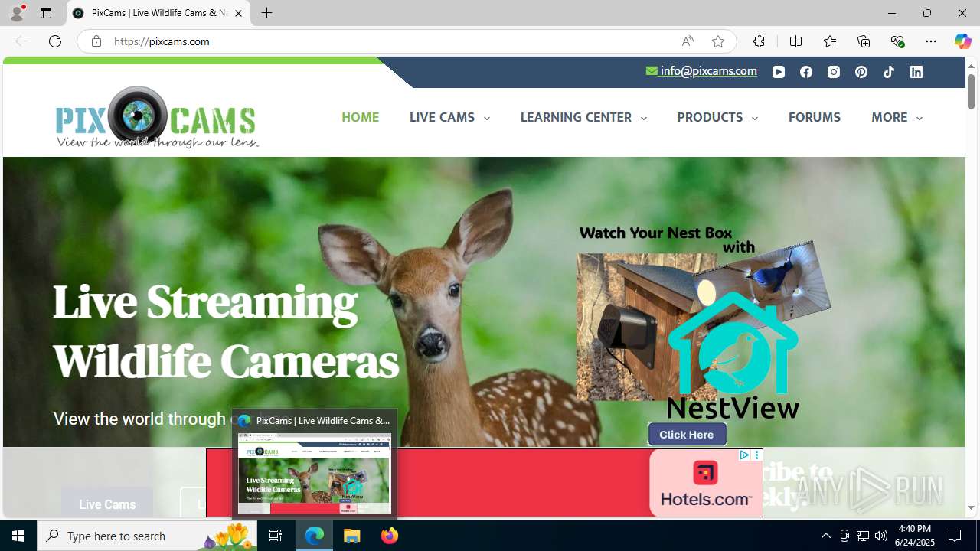The image size is (980, 551).
Task: Open the taskbar clock and date
Action: 915,536
